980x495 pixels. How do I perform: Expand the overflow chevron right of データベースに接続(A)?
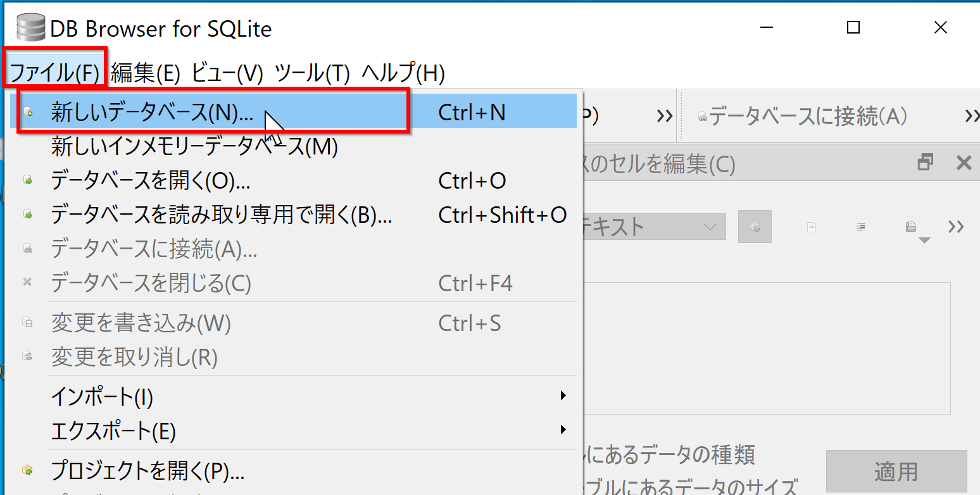972,116
